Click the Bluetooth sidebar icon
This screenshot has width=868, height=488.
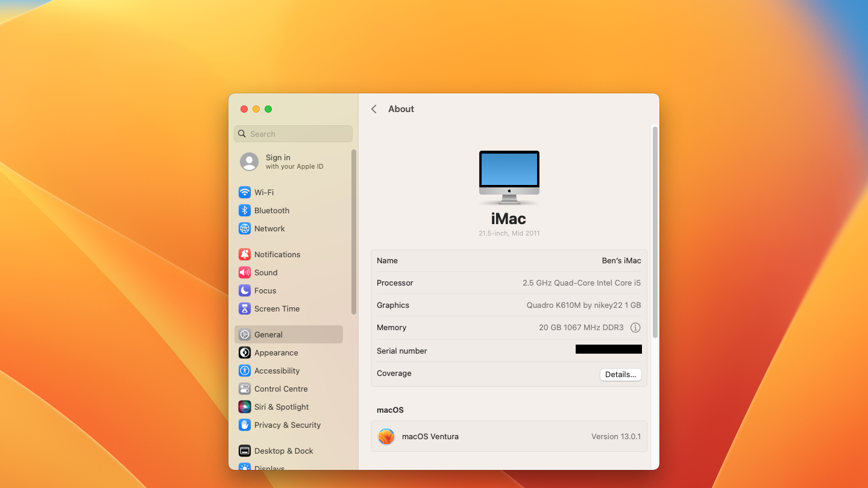tap(245, 210)
